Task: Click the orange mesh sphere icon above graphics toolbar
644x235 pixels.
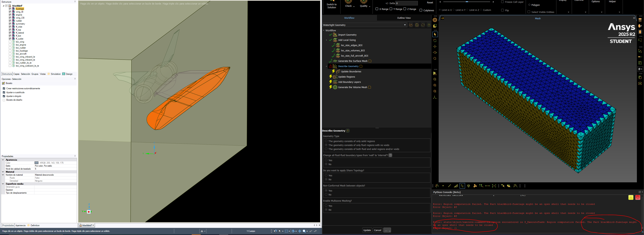Action: tap(435, 20)
